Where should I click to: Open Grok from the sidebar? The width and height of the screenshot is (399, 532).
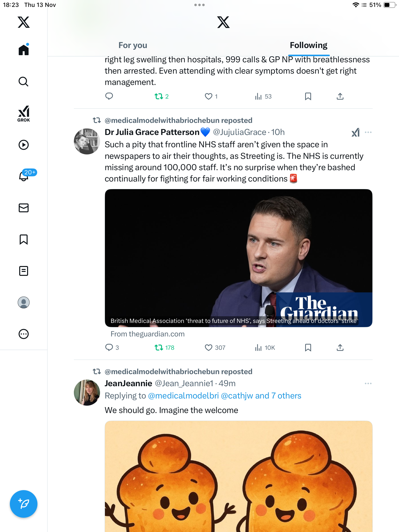(x=24, y=114)
